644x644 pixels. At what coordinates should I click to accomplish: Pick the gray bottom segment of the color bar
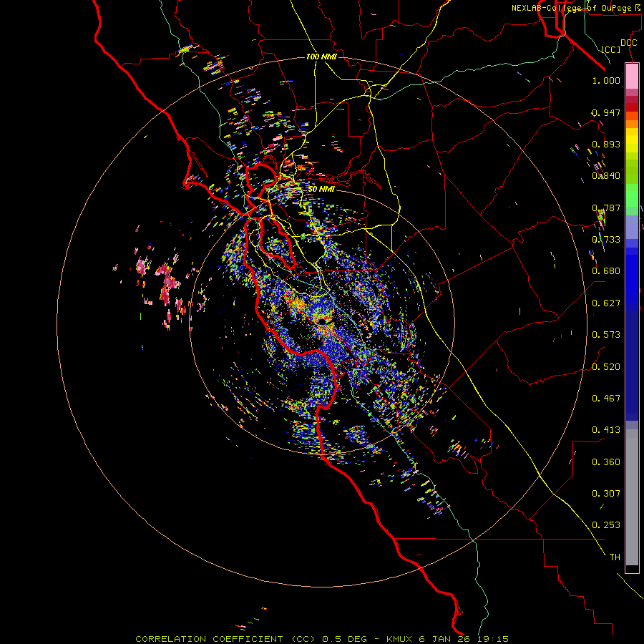tap(632, 498)
